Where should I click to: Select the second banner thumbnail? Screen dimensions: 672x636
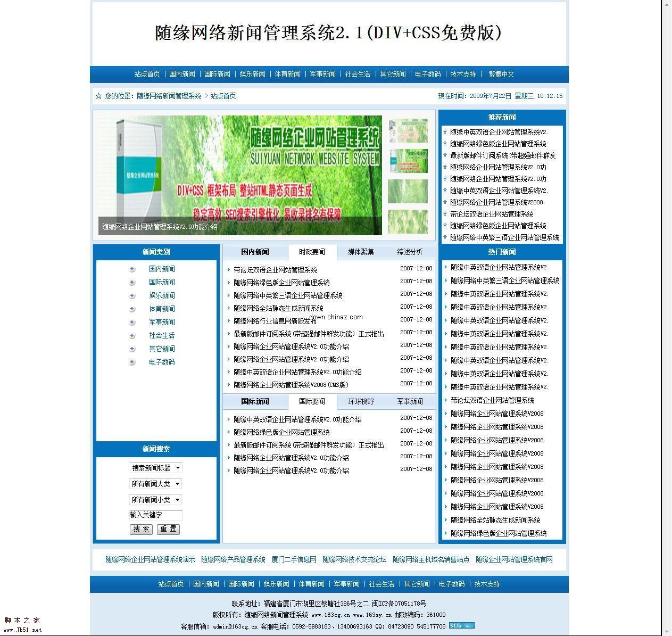pyautogui.click(x=408, y=161)
